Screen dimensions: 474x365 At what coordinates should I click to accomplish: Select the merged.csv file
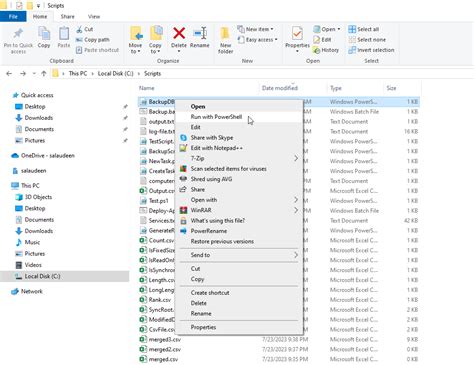pos(163,359)
